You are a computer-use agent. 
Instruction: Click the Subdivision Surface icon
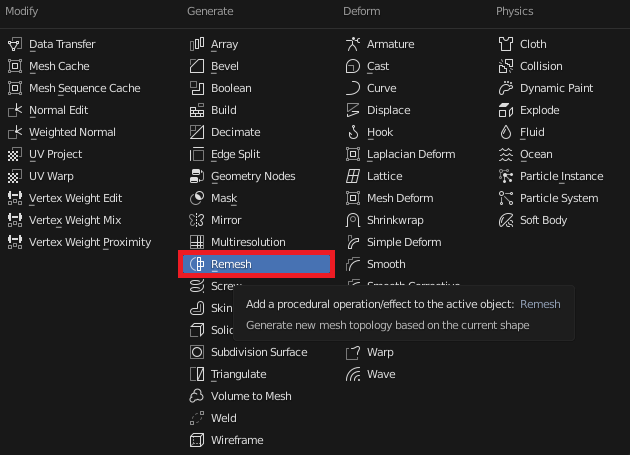pos(197,352)
